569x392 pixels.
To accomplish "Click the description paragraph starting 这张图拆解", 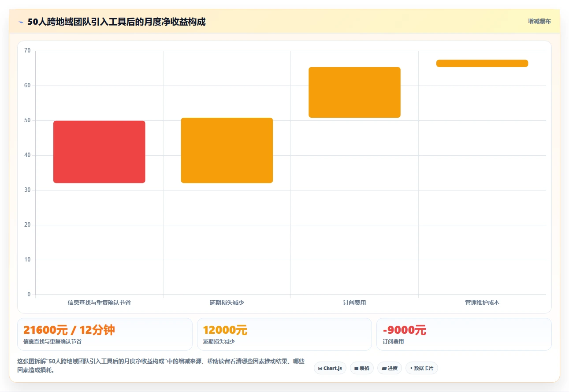I will click(x=161, y=366).
